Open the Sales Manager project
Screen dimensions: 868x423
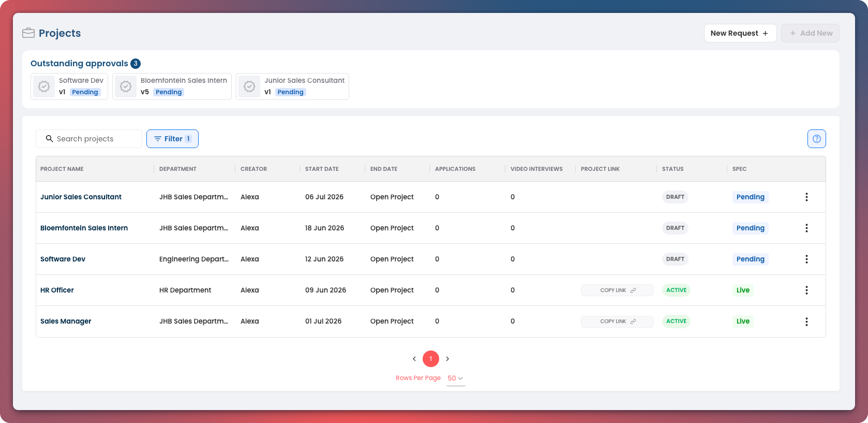tap(66, 321)
